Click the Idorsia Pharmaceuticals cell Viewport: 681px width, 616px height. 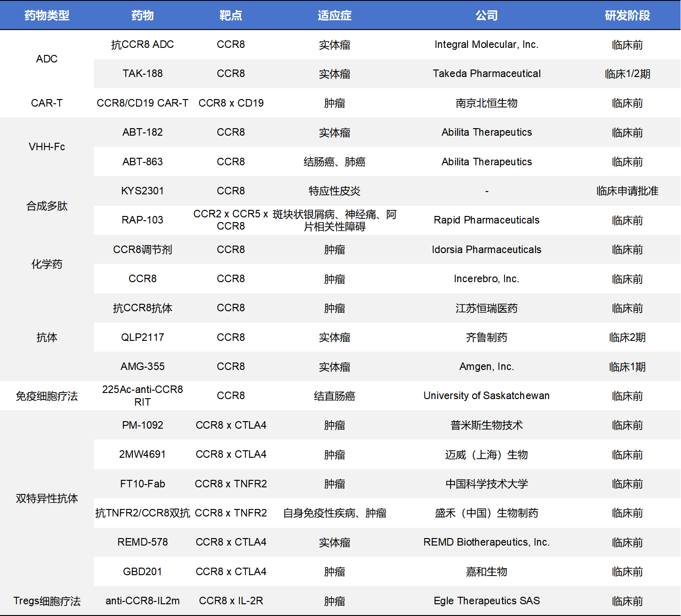click(486, 250)
